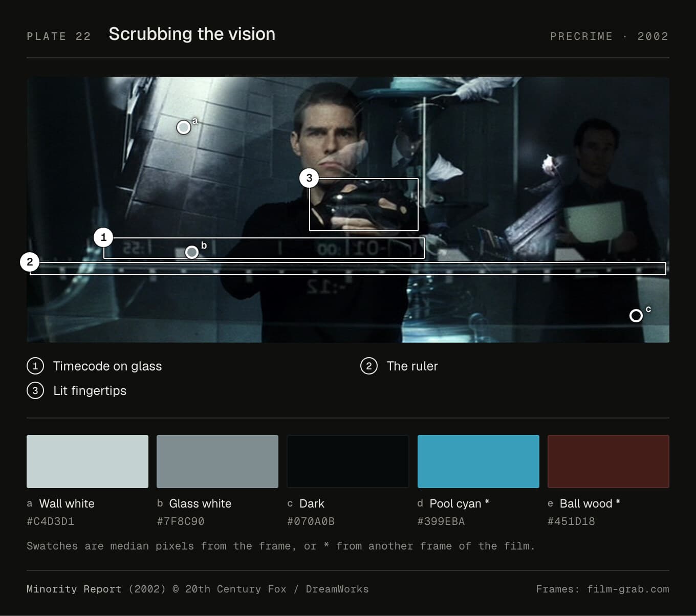The width and height of the screenshot is (696, 616).
Task: Click hex value #070A0B
Action: tap(311, 521)
